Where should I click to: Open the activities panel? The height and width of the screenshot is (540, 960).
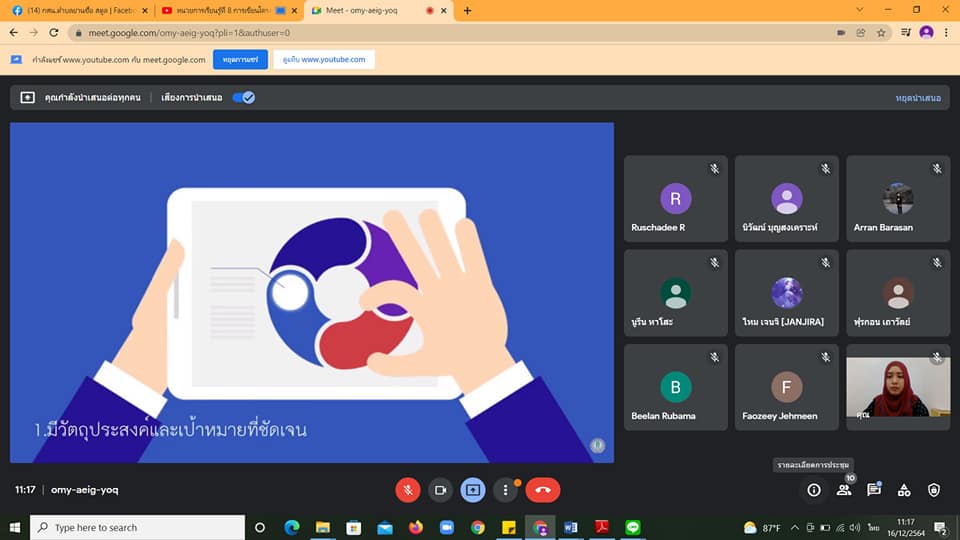pos(904,490)
